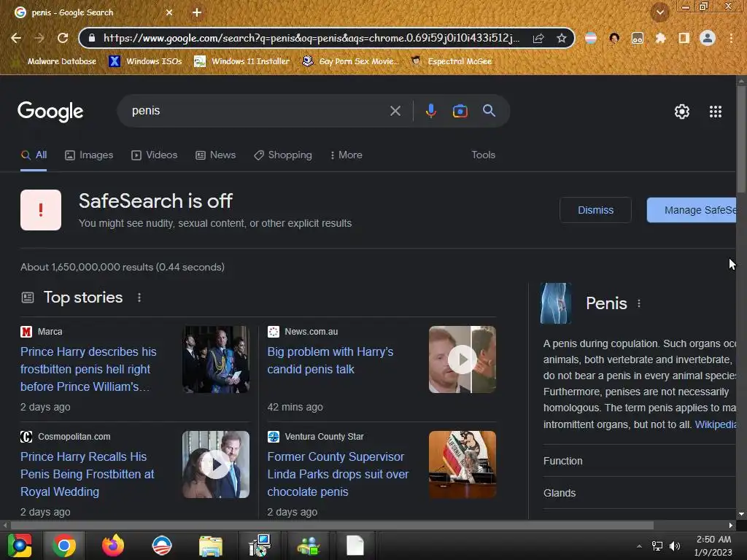Screen dimensions: 747x560
Task: Open Google quick settings gear
Action: pyautogui.click(x=682, y=112)
